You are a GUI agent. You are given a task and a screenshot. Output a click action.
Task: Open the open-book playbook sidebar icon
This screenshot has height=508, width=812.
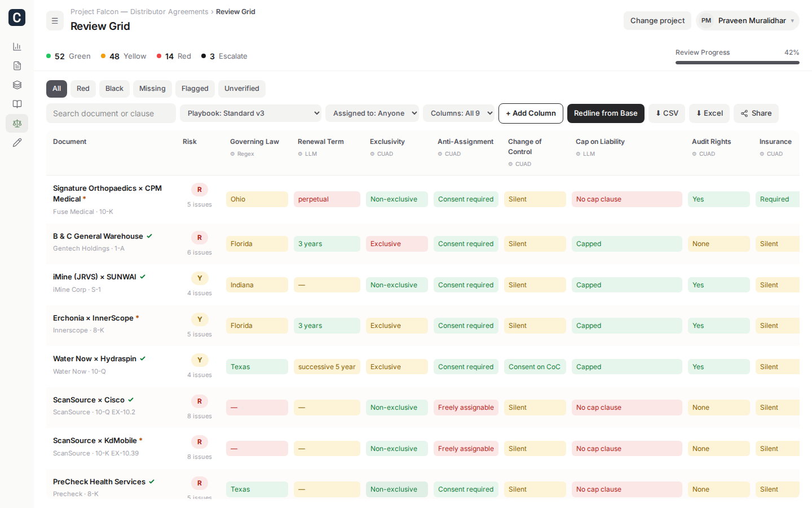17,104
